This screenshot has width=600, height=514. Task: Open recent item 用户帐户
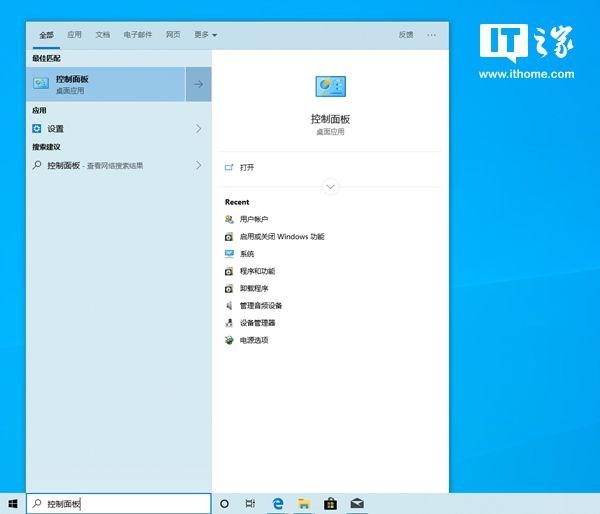click(x=254, y=219)
